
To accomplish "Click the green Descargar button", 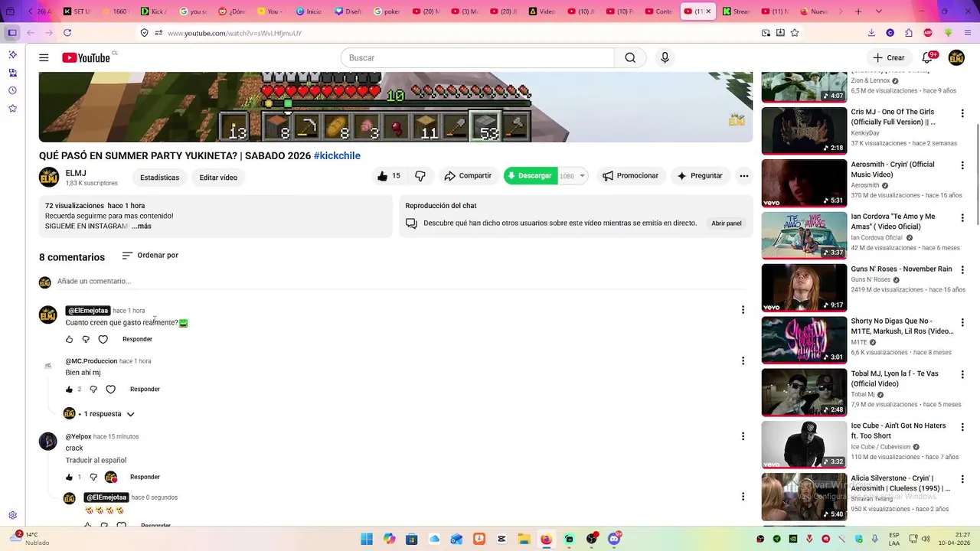I will pyautogui.click(x=530, y=176).
